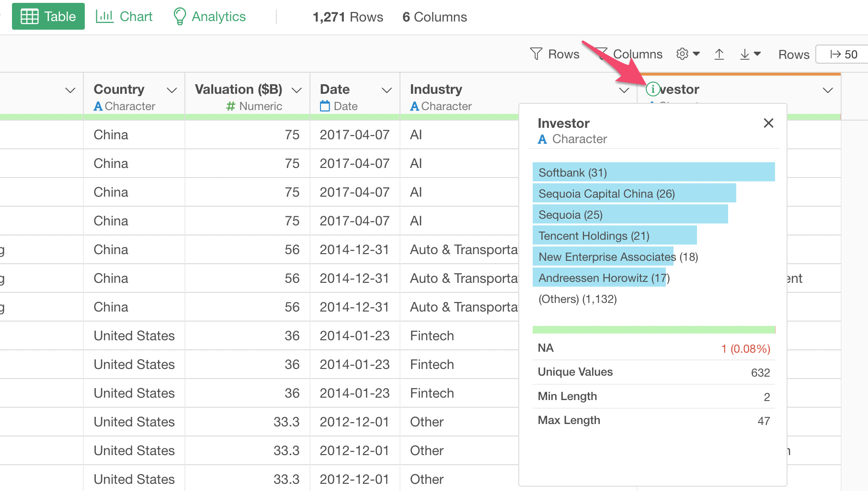The height and width of the screenshot is (491, 868).
Task: Click the Softbank (31) bar
Action: [x=653, y=172]
